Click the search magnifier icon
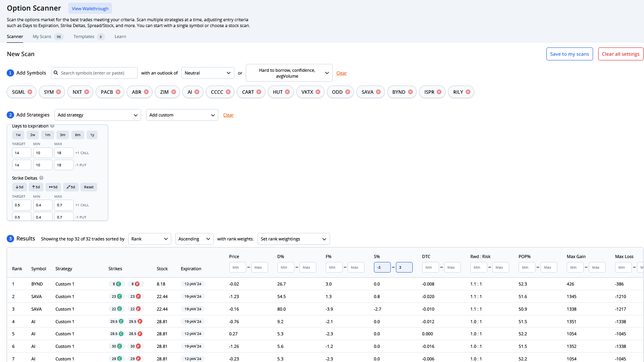 (56, 73)
